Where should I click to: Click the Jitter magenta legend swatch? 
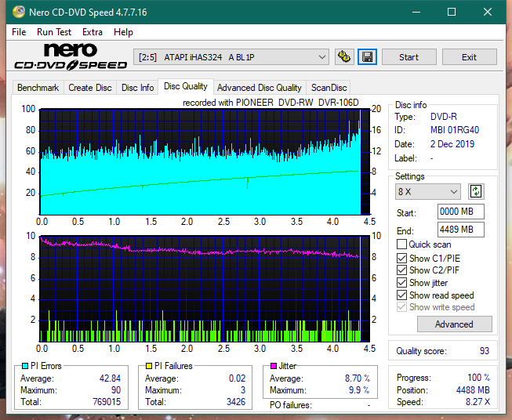[274, 366]
